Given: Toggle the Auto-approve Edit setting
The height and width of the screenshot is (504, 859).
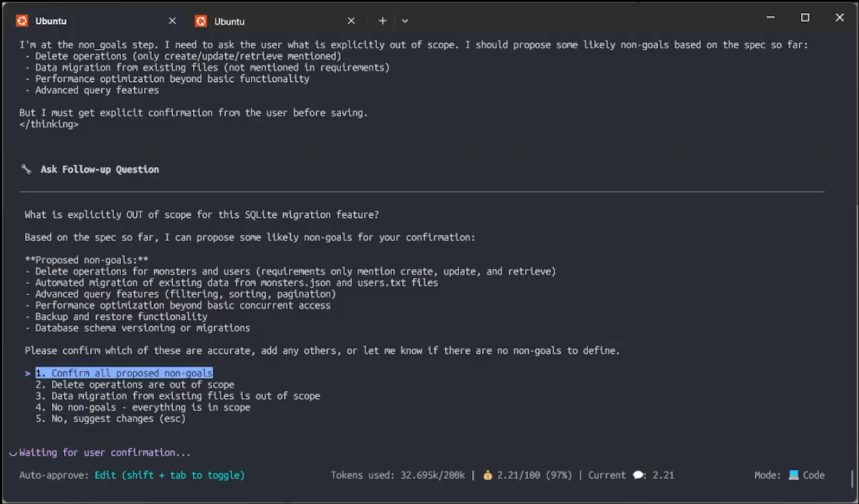Looking at the screenshot, I should (x=170, y=475).
